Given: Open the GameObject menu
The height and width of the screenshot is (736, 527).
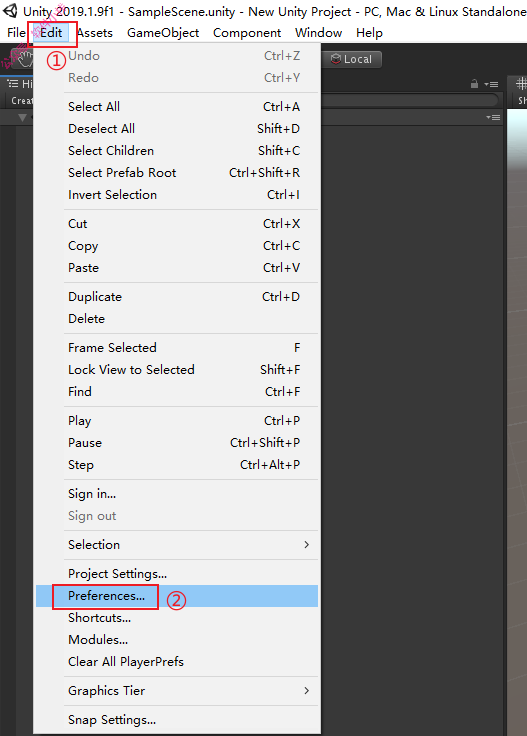Looking at the screenshot, I should [x=163, y=33].
